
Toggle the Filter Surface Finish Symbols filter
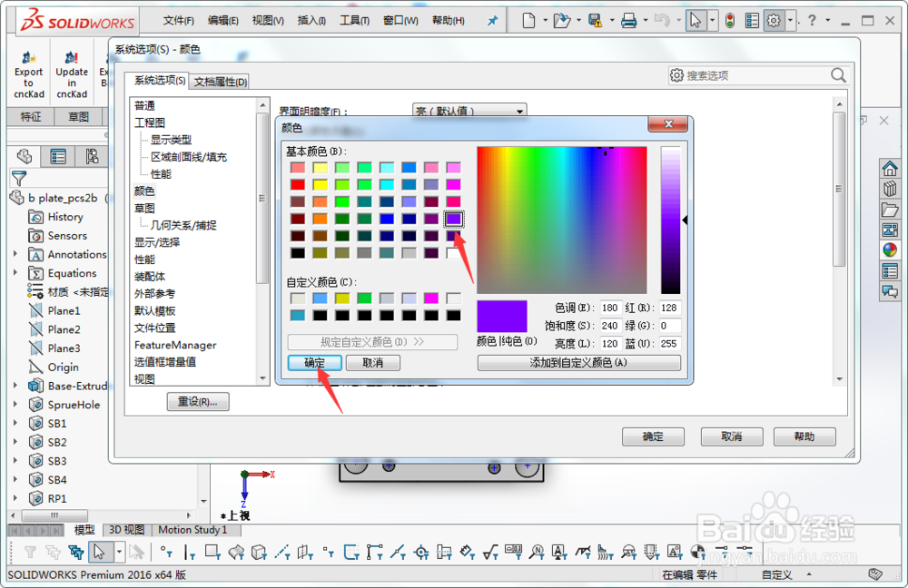point(490,552)
